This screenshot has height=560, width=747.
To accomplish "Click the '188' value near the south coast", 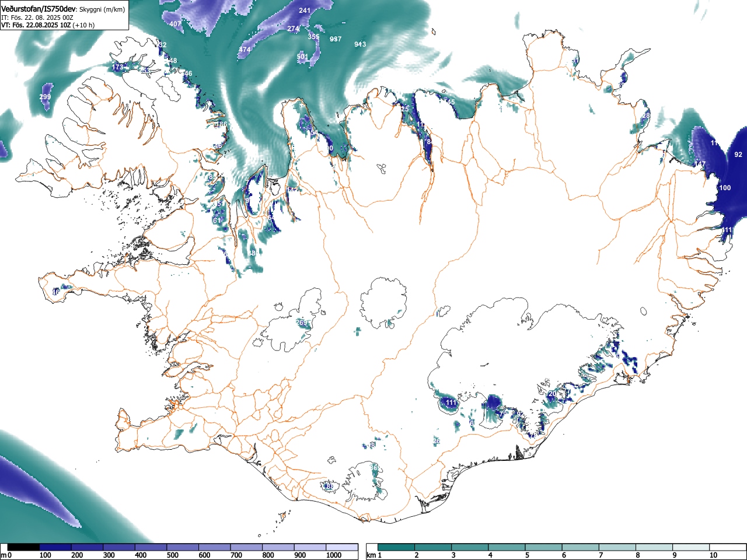I will (329, 487).
